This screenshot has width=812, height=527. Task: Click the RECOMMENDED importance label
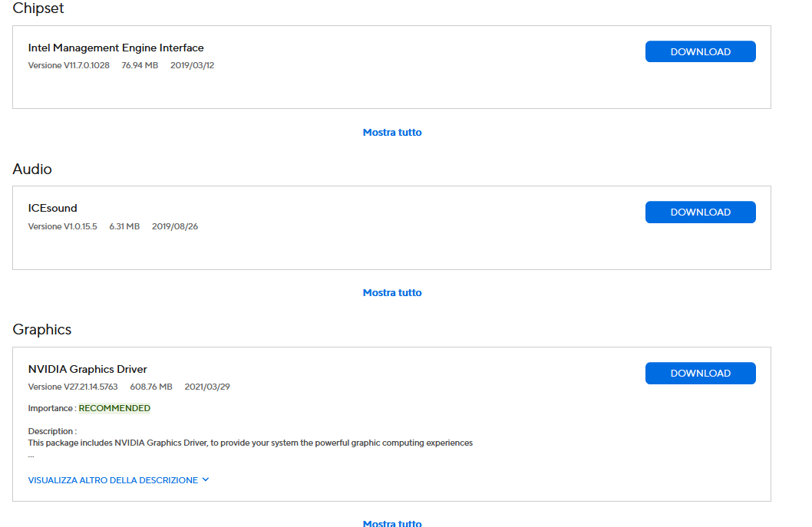click(x=114, y=408)
